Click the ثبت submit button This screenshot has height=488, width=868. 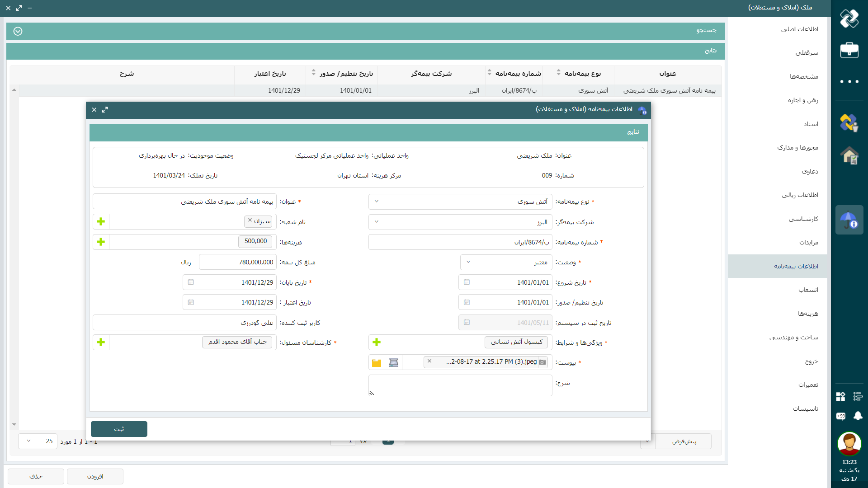point(119,429)
